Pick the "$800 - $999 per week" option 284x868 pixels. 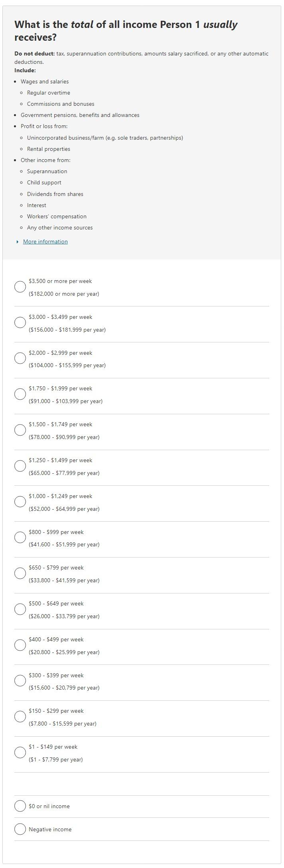click(20, 538)
